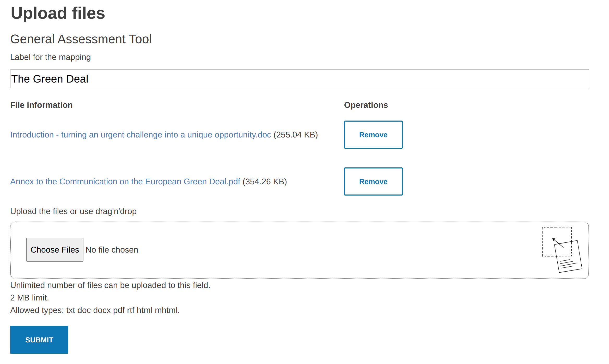Click the '2 MB limit' help text

click(29, 298)
